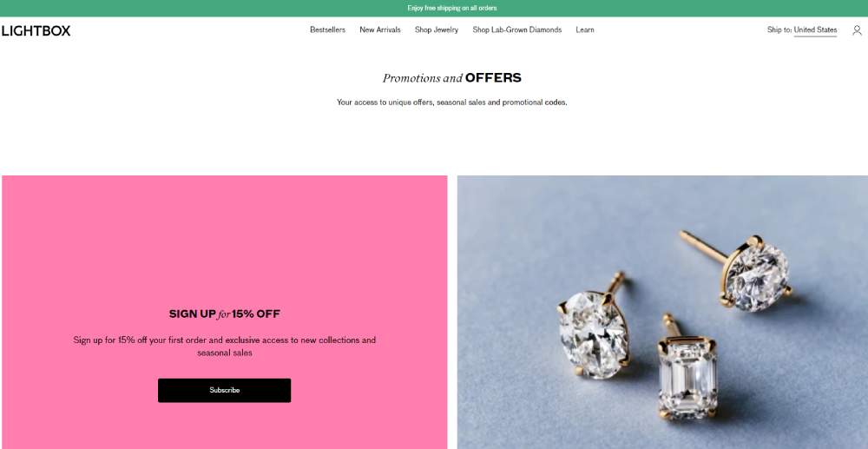Click the LIGHTBOX logo
868x449 pixels.
(x=36, y=31)
